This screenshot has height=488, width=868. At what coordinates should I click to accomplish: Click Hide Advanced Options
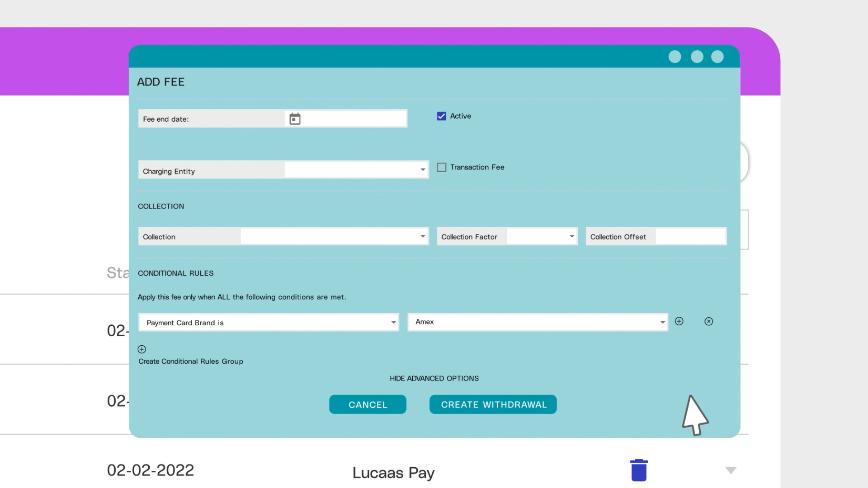[434, 379]
